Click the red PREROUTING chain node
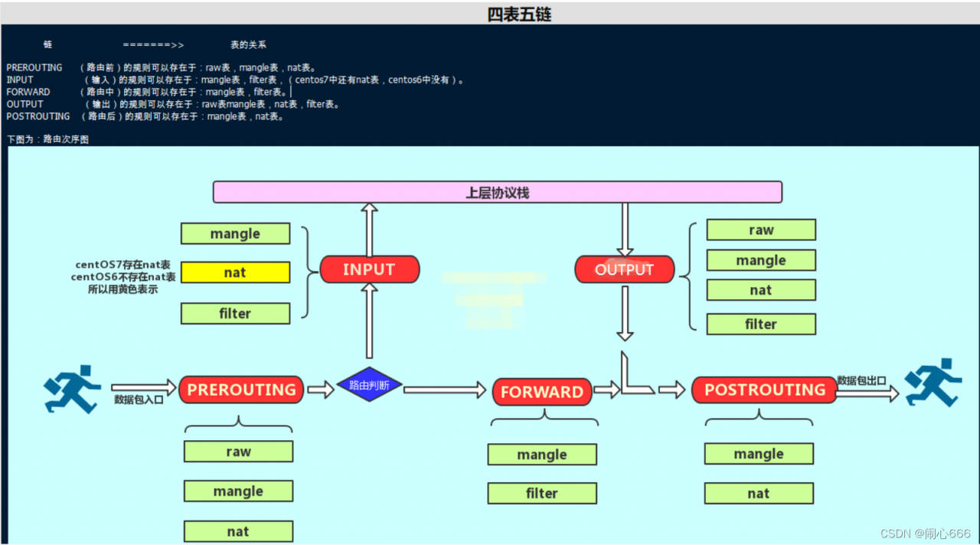 coord(241,390)
